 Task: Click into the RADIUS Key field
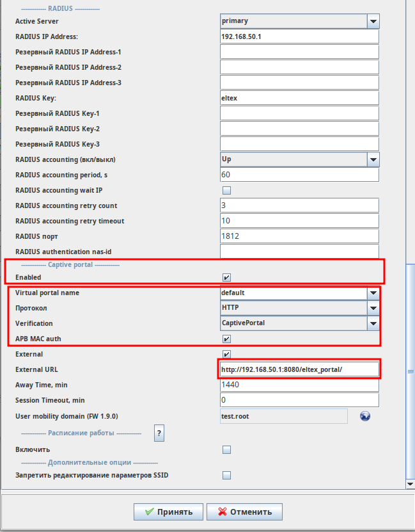click(299, 98)
